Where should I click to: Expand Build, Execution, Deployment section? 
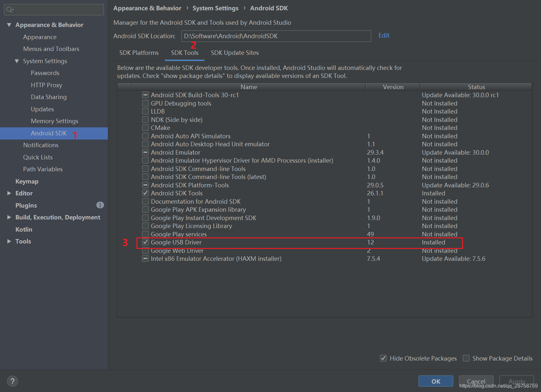[9, 217]
